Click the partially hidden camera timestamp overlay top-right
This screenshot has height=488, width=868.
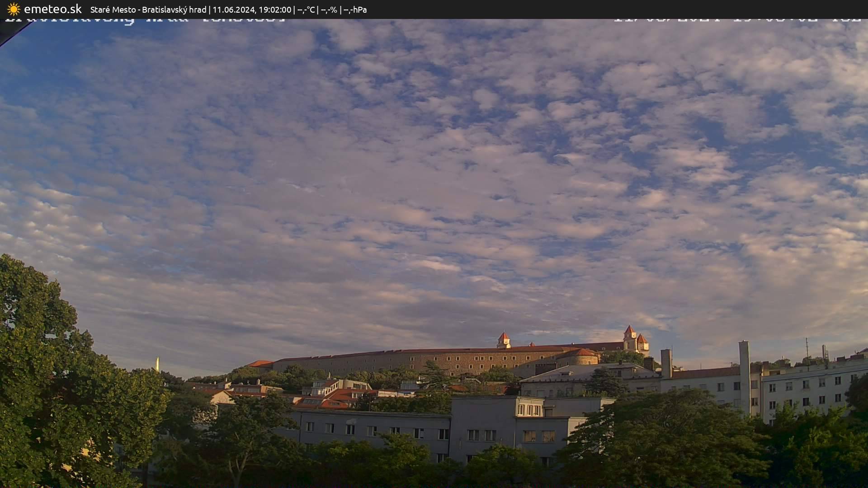pyautogui.click(x=737, y=20)
